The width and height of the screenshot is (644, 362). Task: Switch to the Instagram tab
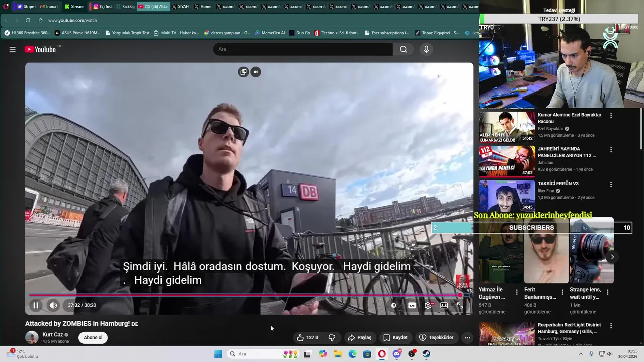coord(102,7)
